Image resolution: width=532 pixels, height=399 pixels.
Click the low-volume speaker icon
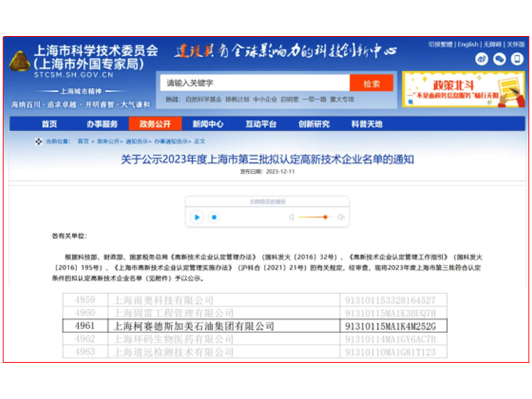coord(291,217)
